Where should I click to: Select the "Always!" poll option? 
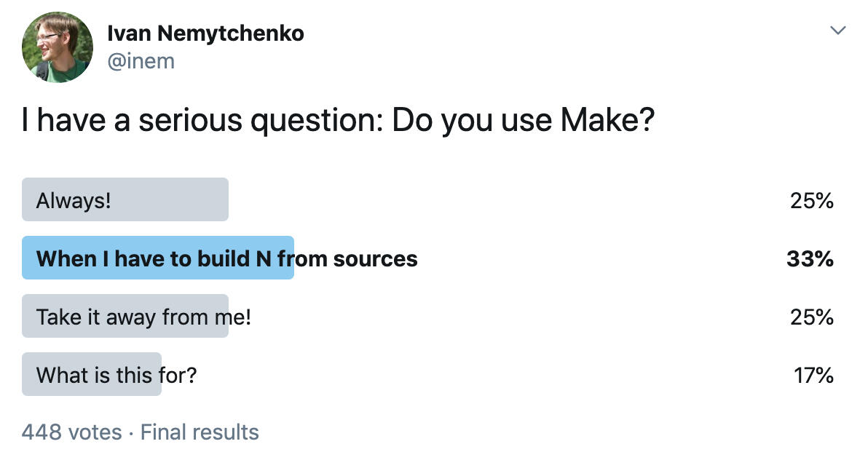coord(74,200)
